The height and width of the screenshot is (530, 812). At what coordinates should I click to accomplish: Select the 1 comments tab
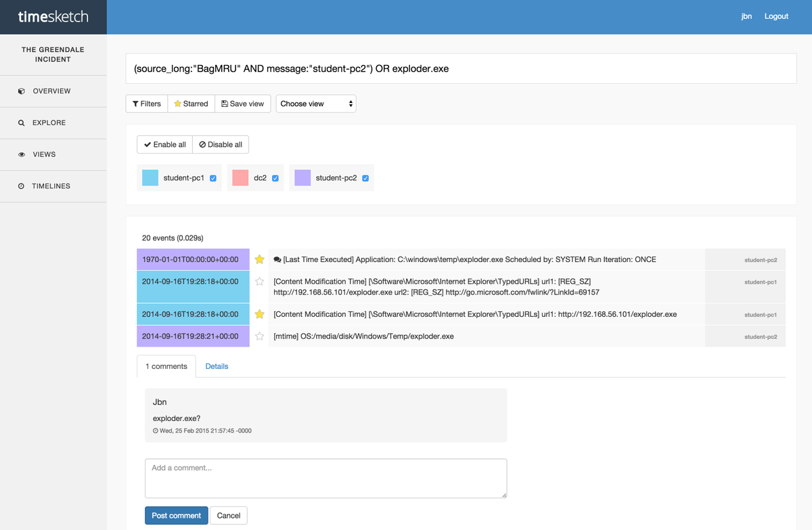coord(166,366)
